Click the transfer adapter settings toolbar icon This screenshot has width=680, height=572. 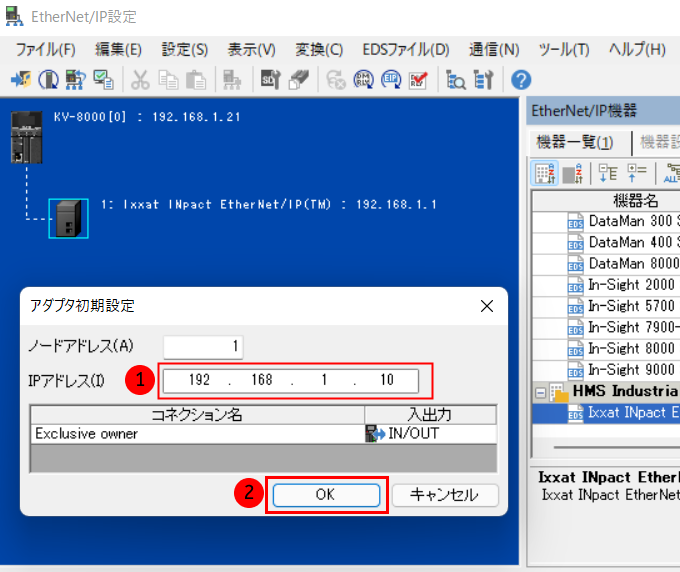click(75, 80)
